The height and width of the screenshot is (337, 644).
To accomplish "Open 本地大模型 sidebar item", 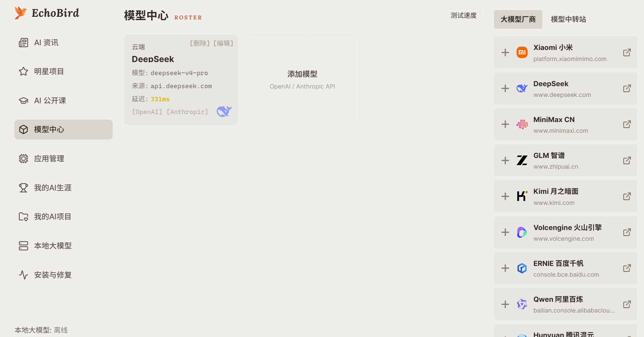I will [x=63, y=246].
